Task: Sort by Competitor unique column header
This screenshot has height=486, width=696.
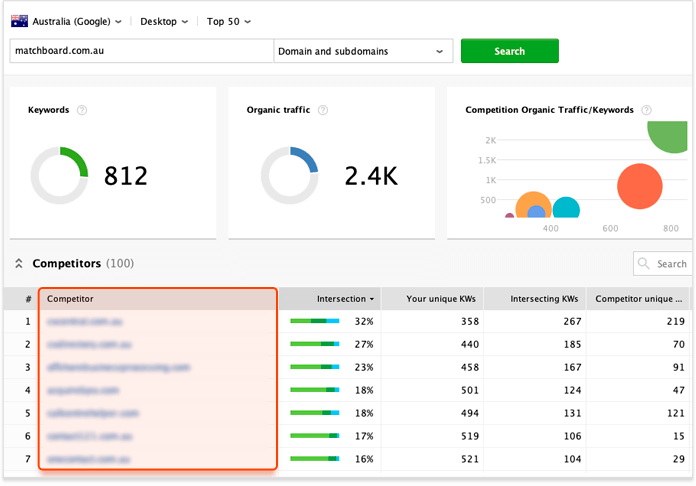Action: coord(638,299)
